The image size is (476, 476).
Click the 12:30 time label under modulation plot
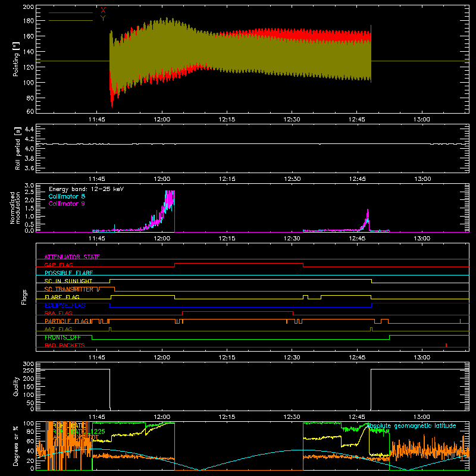292,239
